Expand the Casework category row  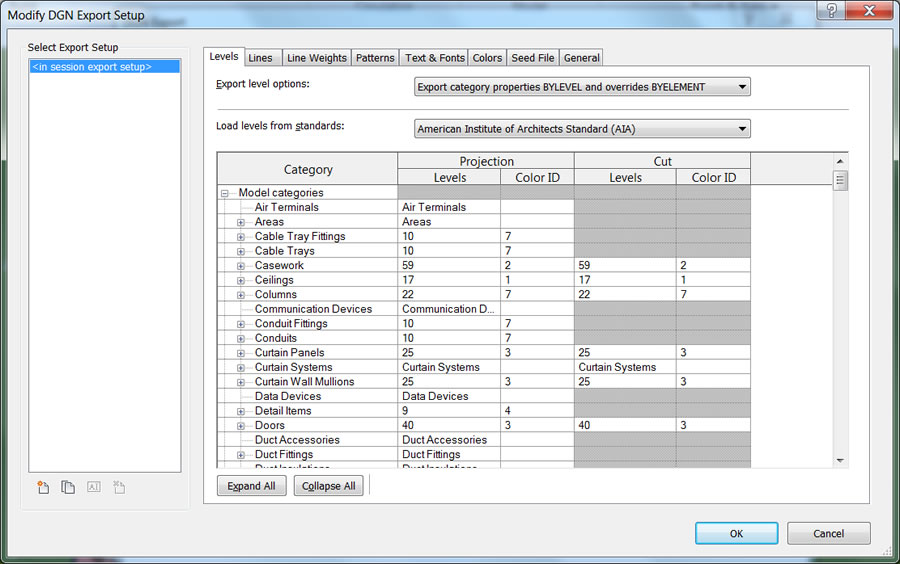(x=241, y=266)
